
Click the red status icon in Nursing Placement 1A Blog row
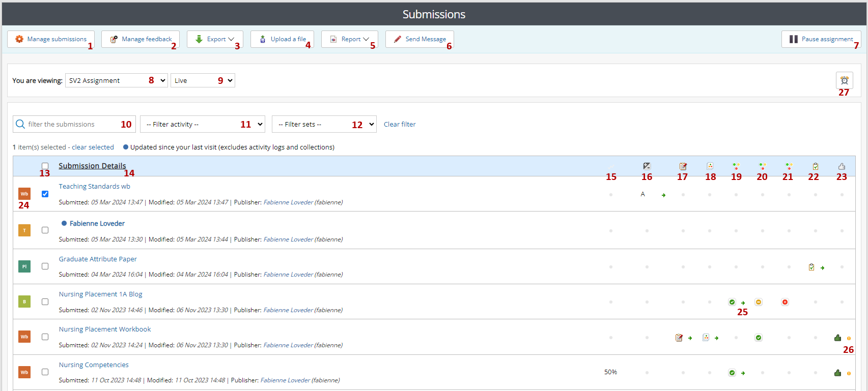(x=785, y=302)
